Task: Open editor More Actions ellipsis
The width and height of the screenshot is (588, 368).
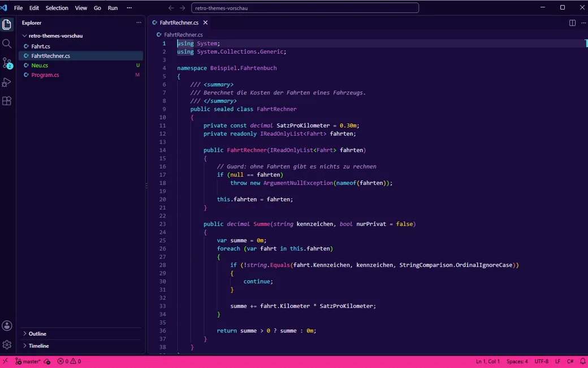Action: [x=583, y=23]
